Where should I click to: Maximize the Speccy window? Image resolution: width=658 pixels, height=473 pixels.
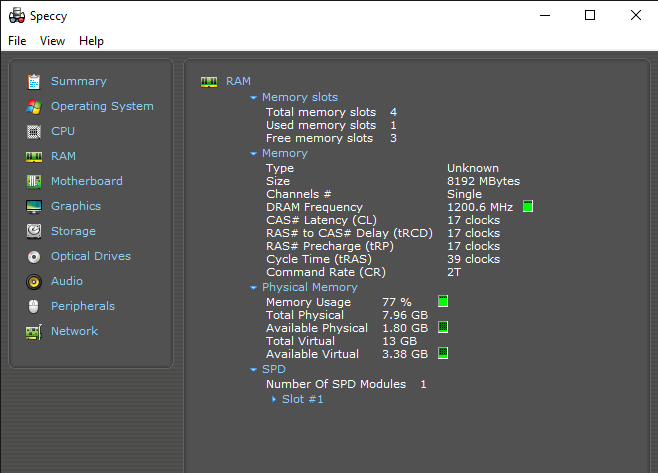(x=590, y=16)
